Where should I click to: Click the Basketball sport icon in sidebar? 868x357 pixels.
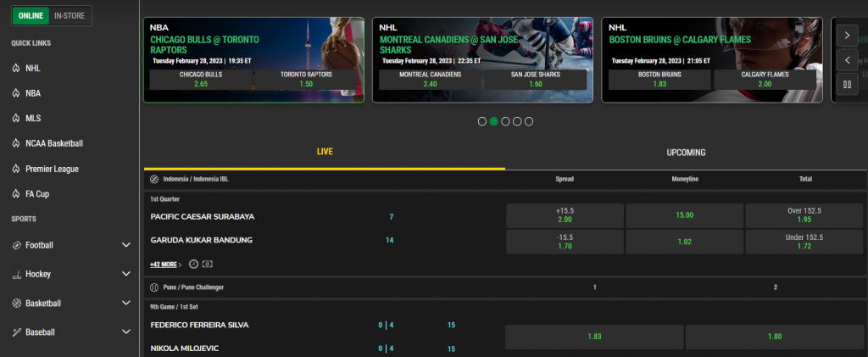tap(16, 304)
